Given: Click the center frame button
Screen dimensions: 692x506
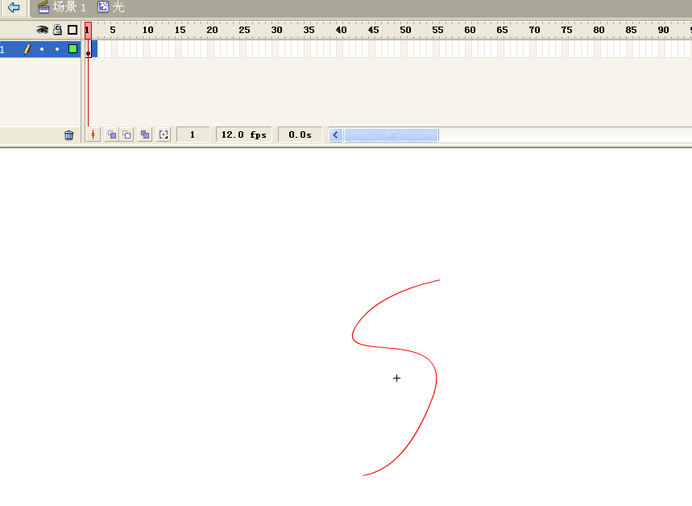Looking at the screenshot, I should 93,135.
